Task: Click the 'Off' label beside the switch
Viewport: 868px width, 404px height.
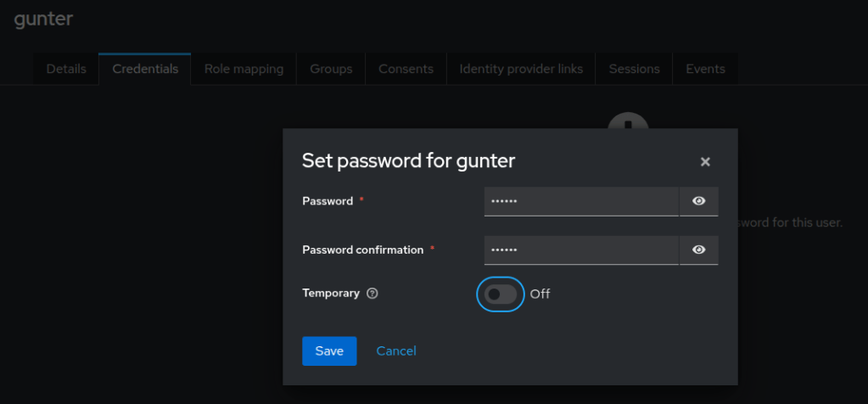Action: click(540, 294)
